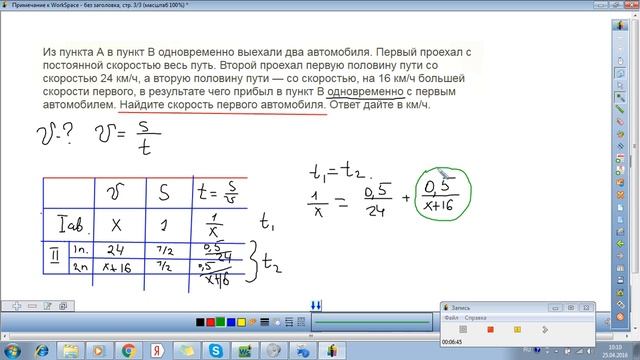
Task: Open Skype from the taskbar
Action: (216, 351)
